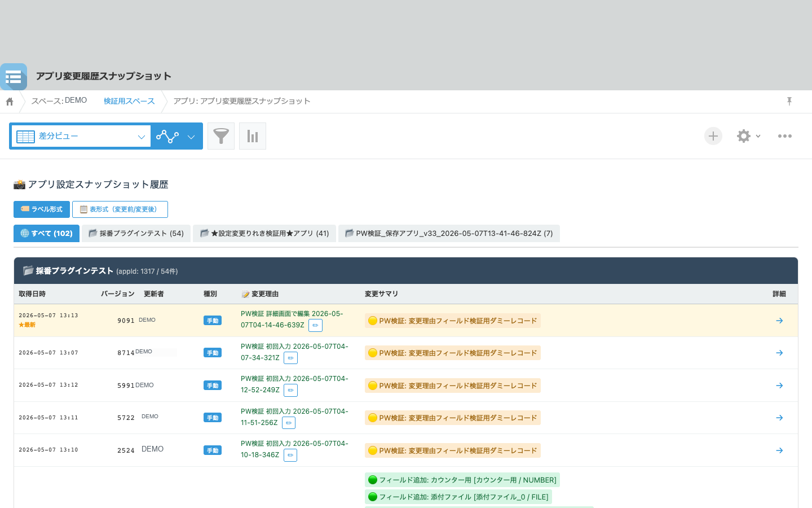Viewport: 812px width, 508px height.
Task: Expand the graph options chevron
Action: pos(191,137)
